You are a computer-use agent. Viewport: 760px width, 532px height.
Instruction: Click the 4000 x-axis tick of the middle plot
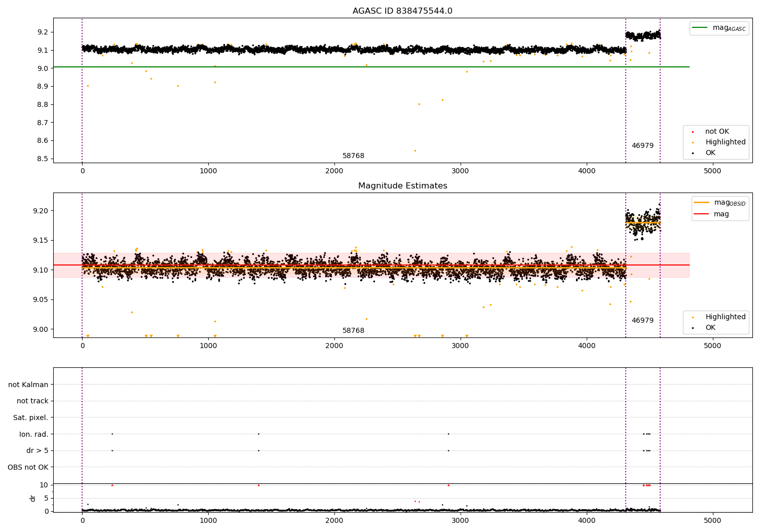[586, 346]
